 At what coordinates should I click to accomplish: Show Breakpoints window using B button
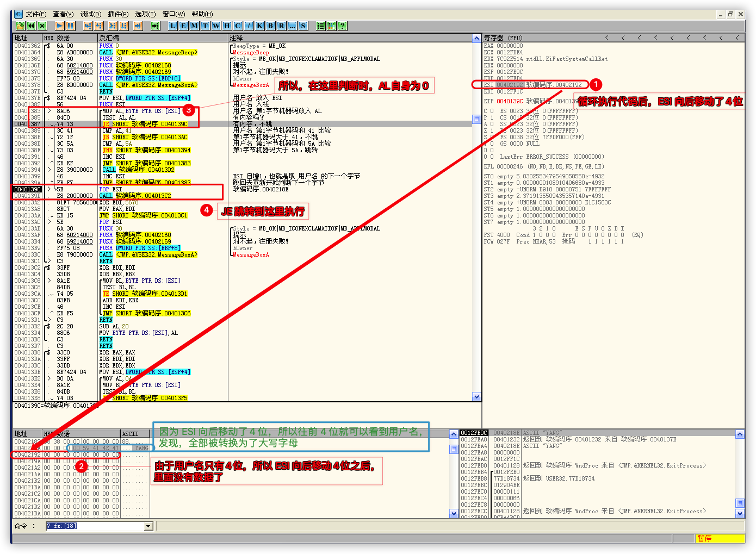270,26
